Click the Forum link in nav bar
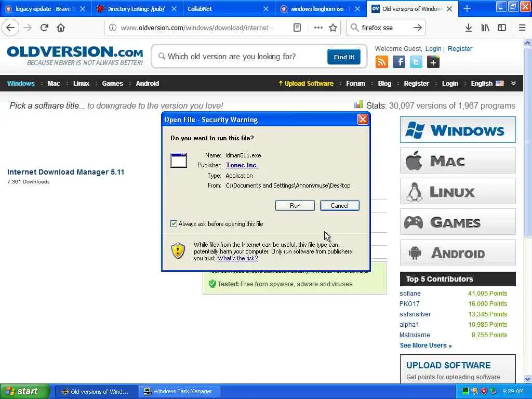 coord(355,84)
